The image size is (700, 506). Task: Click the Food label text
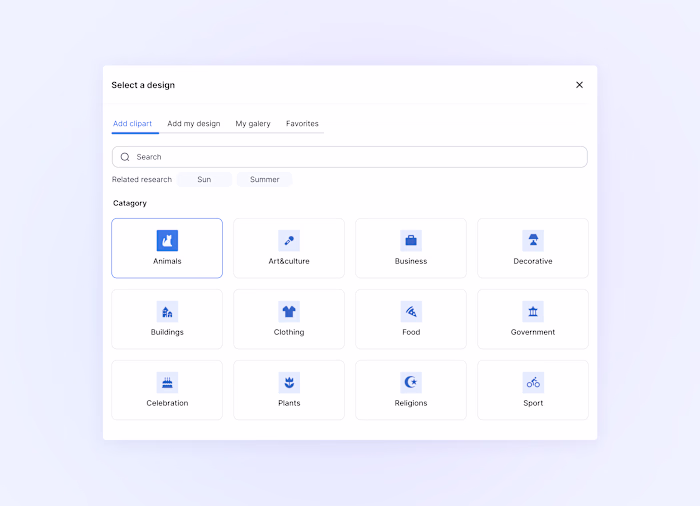tap(411, 332)
